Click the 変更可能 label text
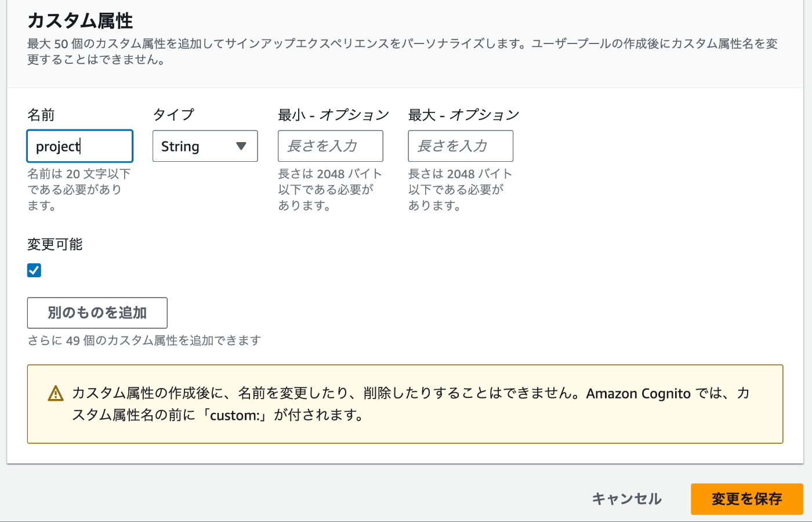 point(55,244)
